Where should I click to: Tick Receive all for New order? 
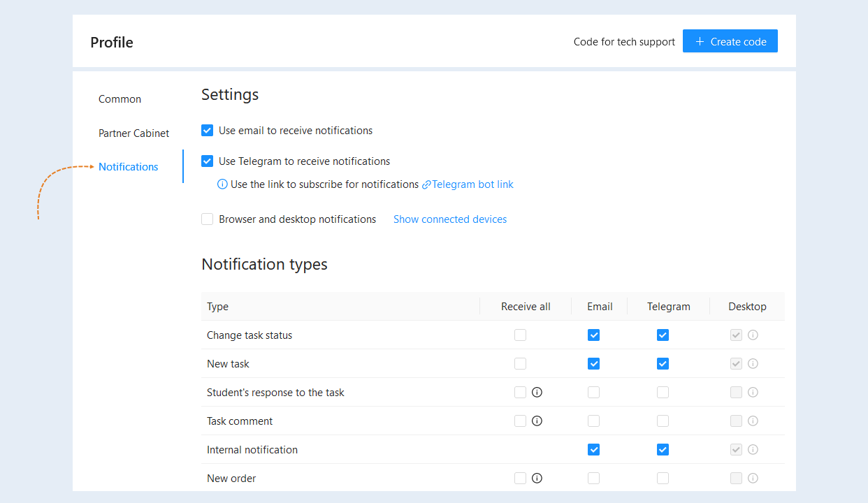click(x=520, y=479)
